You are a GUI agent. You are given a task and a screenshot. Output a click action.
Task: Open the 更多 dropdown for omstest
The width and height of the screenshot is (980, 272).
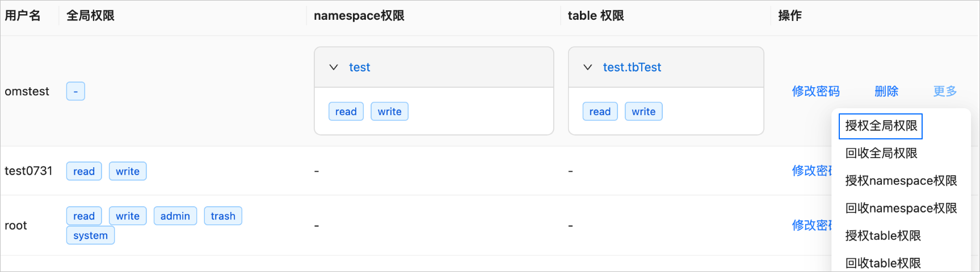point(945,91)
